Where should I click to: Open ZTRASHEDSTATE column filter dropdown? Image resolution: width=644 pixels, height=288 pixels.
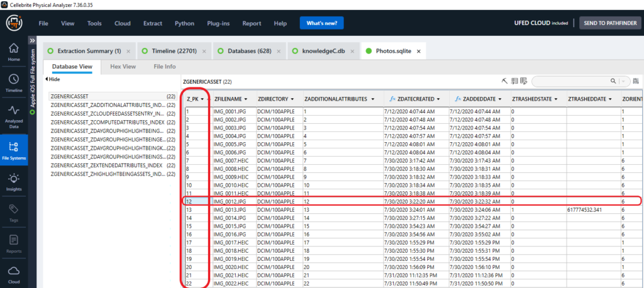tap(556, 99)
